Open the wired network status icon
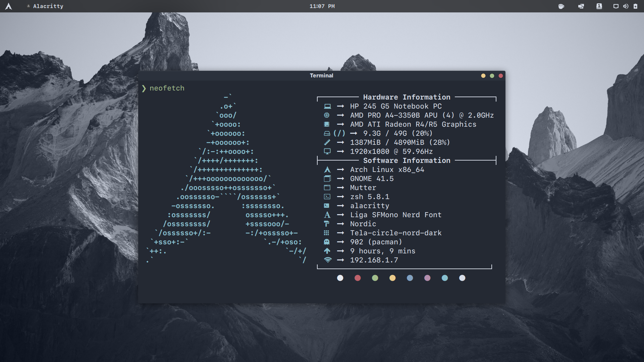The width and height of the screenshot is (644, 362). tap(616, 6)
